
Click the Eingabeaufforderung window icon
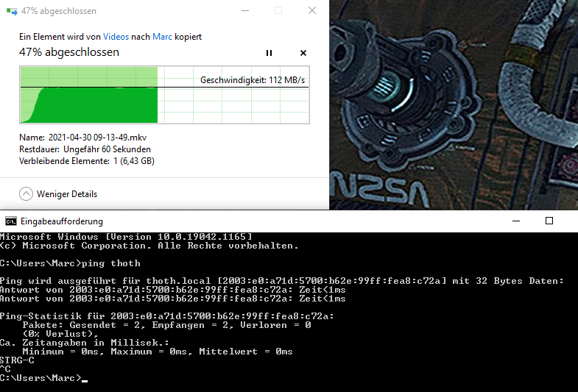(x=11, y=221)
